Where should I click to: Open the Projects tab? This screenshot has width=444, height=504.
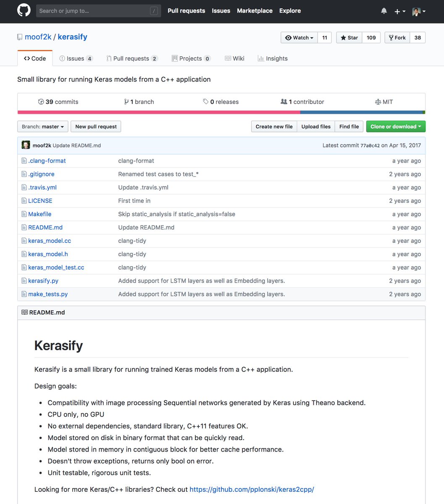pos(191,58)
